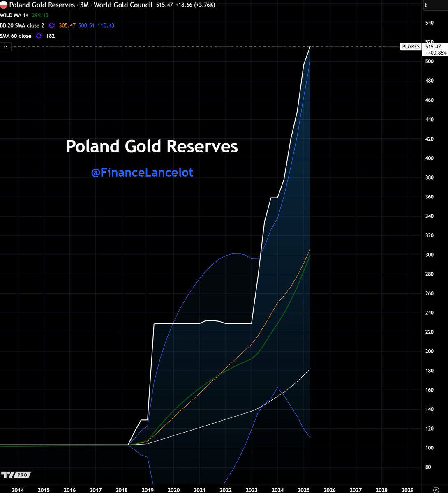Click the 2029 label on time axis

(x=407, y=490)
